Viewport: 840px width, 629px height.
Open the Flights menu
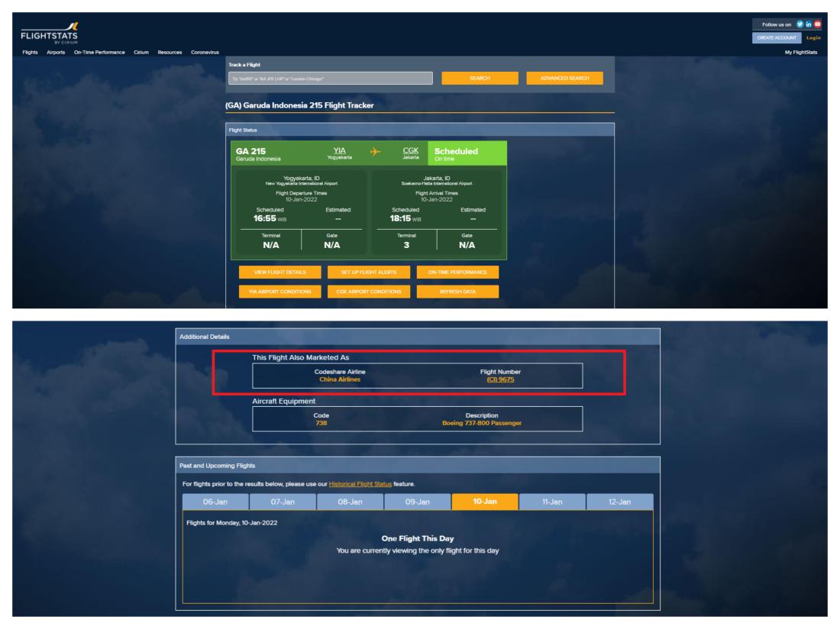(x=30, y=53)
